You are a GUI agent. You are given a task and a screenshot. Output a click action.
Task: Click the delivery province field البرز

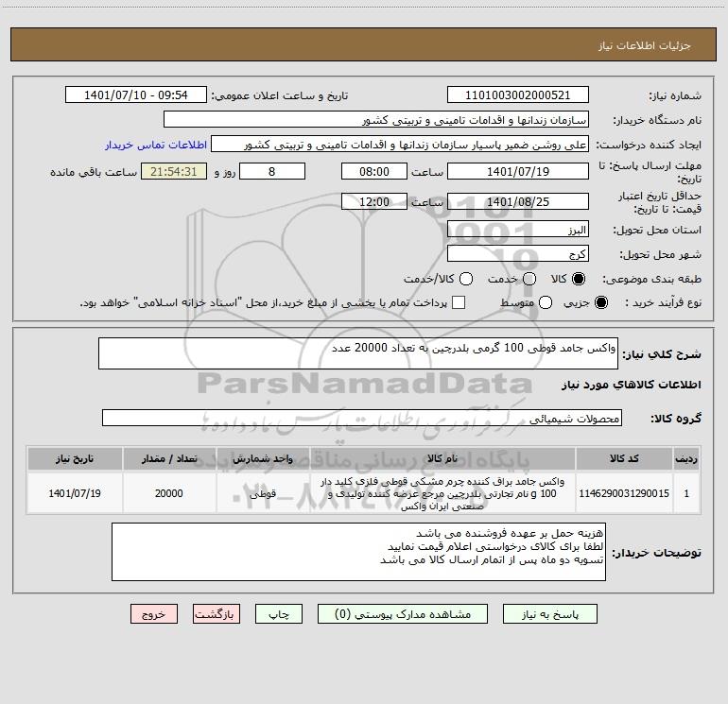[518, 230]
